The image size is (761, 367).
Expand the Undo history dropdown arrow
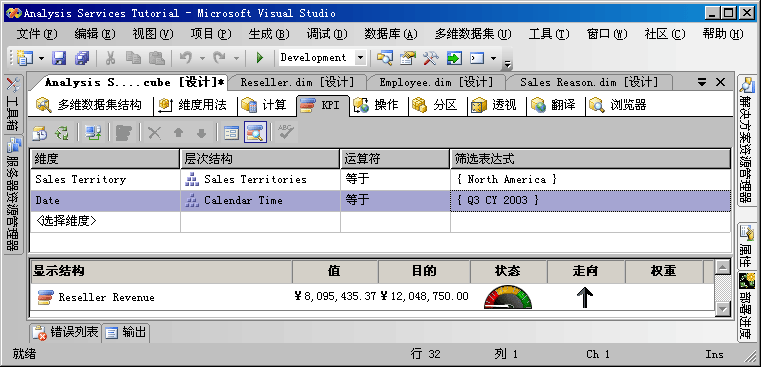click(202, 58)
